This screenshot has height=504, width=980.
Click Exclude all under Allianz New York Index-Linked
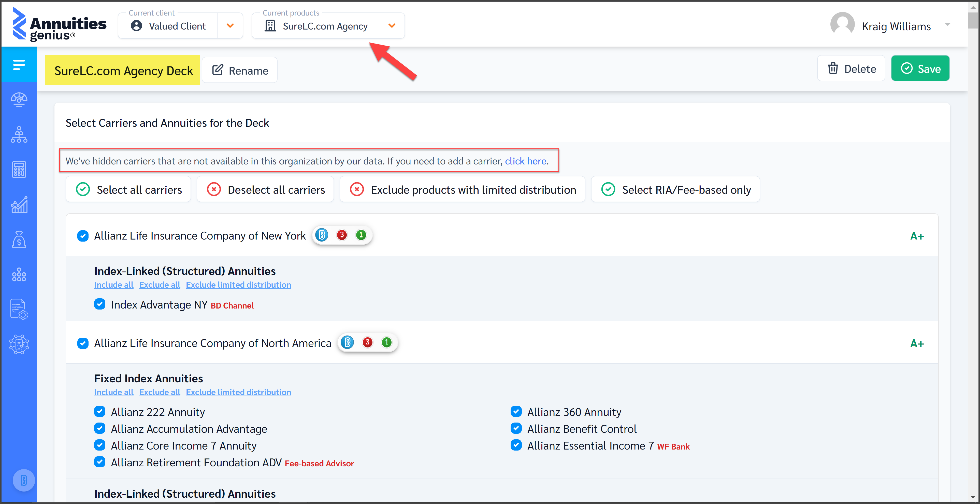coord(160,285)
